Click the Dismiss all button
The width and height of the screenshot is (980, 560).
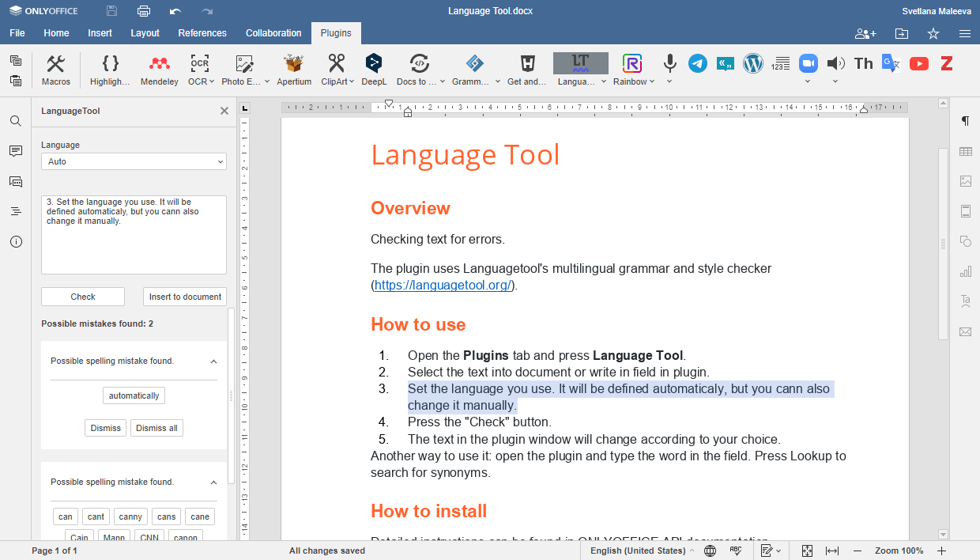[x=156, y=428]
